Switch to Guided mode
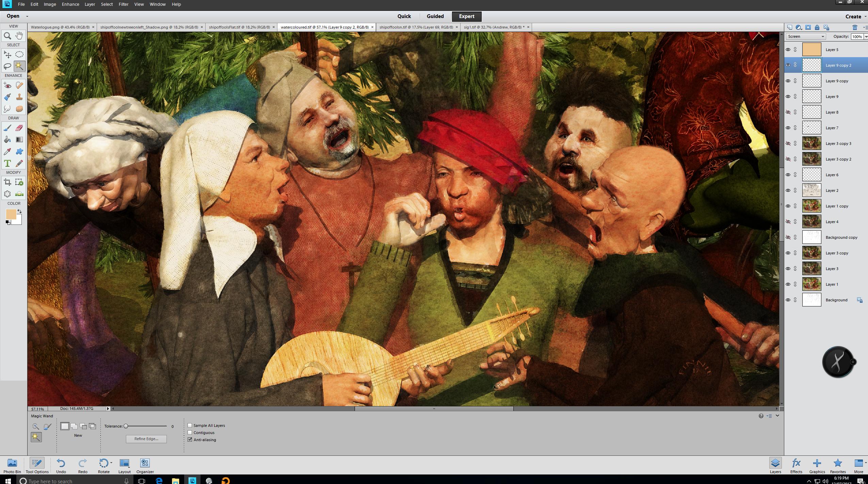Viewport: 868px width, 484px height. coord(435,16)
